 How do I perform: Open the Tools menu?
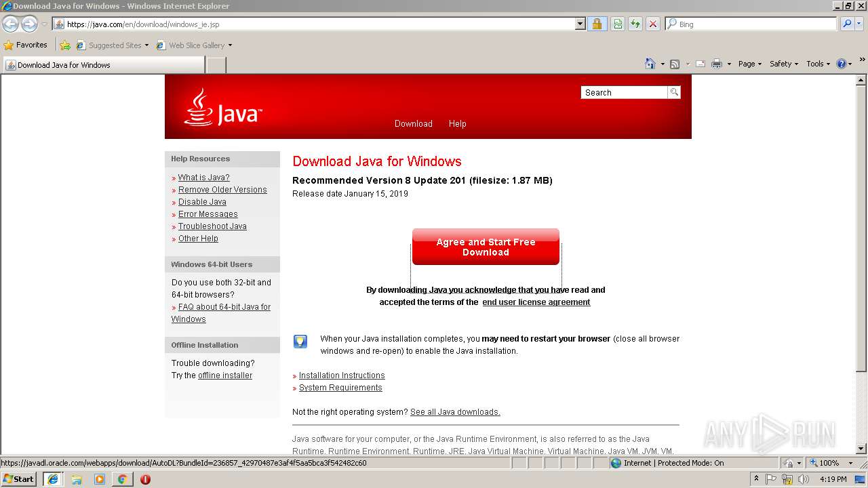click(818, 64)
